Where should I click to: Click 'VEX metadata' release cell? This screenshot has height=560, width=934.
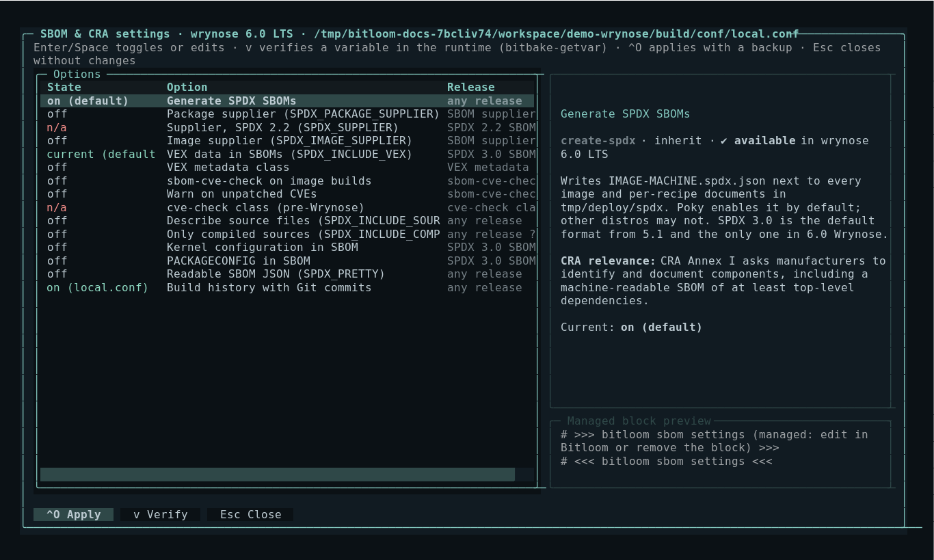click(488, 168)
